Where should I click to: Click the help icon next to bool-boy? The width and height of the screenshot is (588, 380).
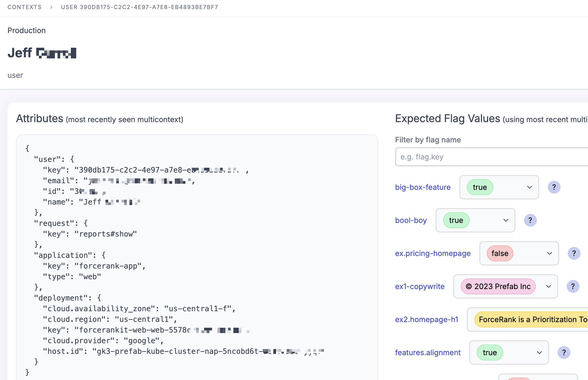(x=530, y=220)
